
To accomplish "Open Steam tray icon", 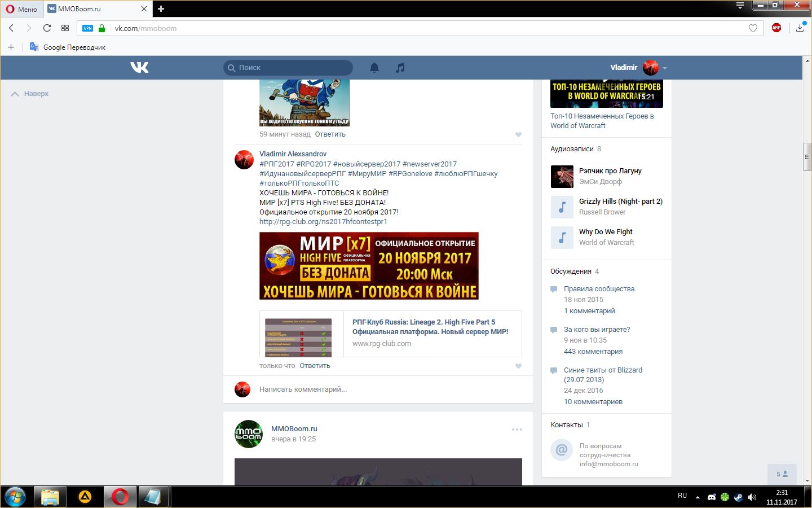I will [x=738, y=497].
